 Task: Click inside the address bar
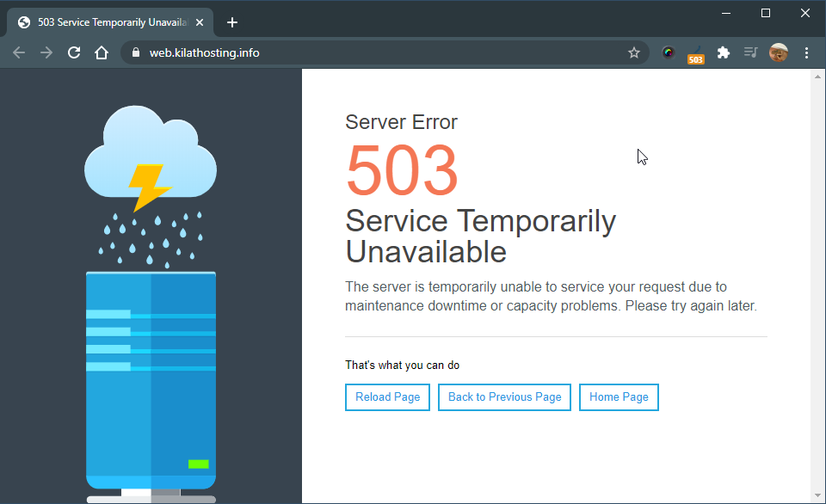point(344,52)
